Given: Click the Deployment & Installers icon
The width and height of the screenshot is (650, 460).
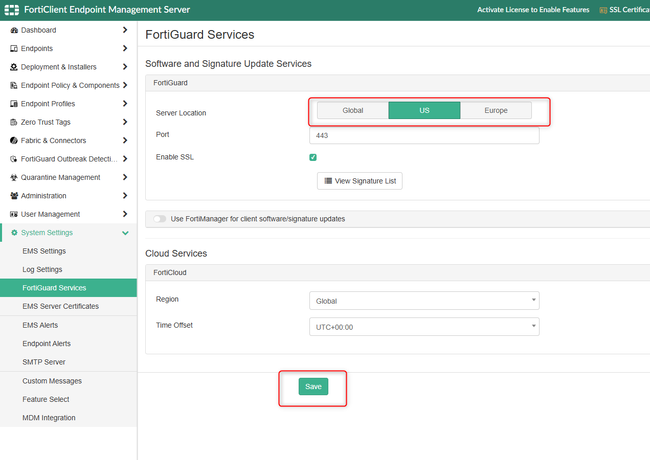Looking at the screenshot, I should (14, 67).
